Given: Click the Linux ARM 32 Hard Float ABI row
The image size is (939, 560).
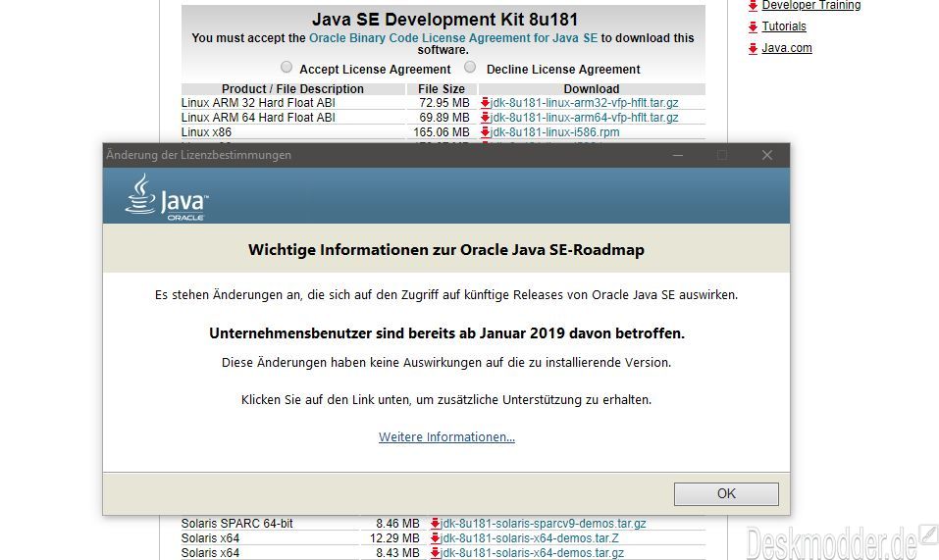Looking at the screenshot, I should tap(258, 103).
